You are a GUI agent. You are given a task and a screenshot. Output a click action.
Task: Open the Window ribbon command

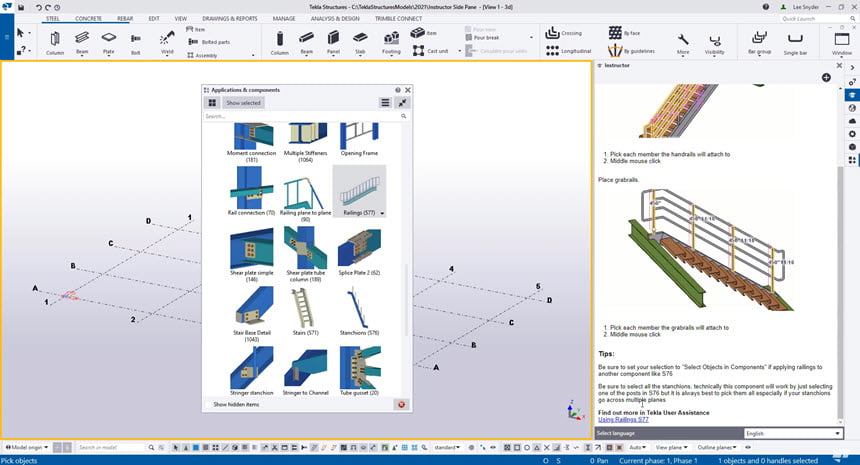pos(842,42)
